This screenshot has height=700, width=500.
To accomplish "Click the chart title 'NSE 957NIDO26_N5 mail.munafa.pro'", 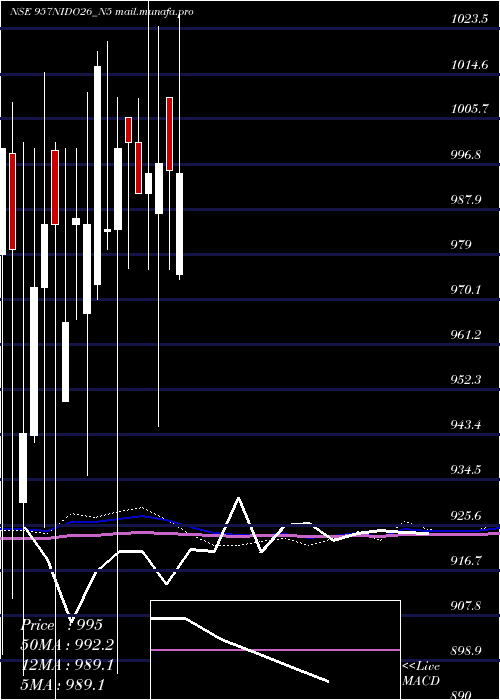I will 102,12.
